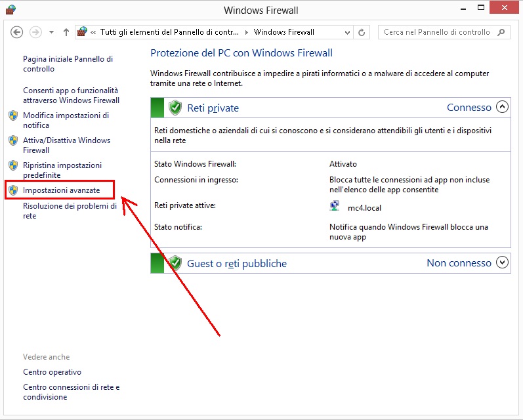Viewport: 523px width, 420px height.
Task: Collapse the Reti private section
Action: click(503, 107)
